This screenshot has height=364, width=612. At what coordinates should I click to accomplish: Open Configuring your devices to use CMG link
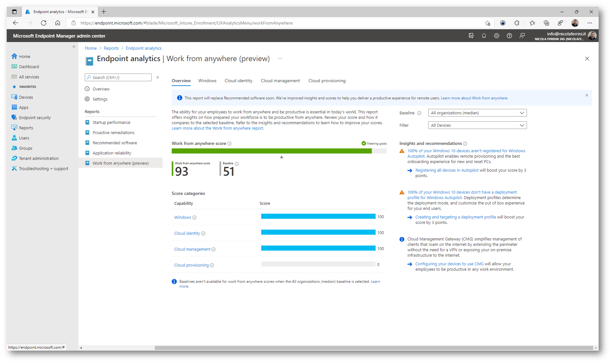[449, 264]
